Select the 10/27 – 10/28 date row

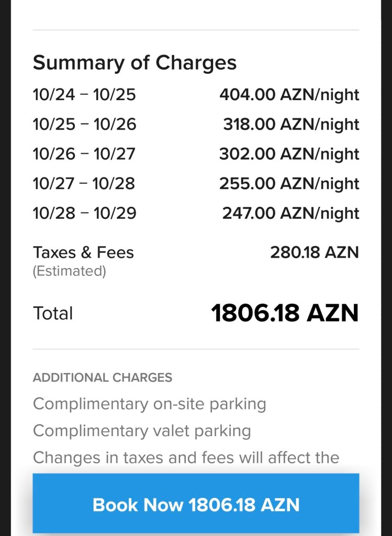click(x=84, y=184)
